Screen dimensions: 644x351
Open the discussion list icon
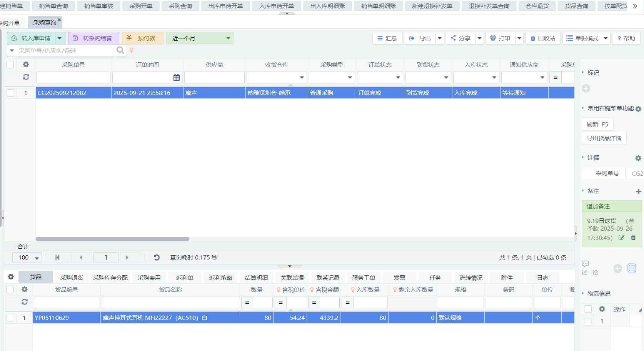(632, 268)
